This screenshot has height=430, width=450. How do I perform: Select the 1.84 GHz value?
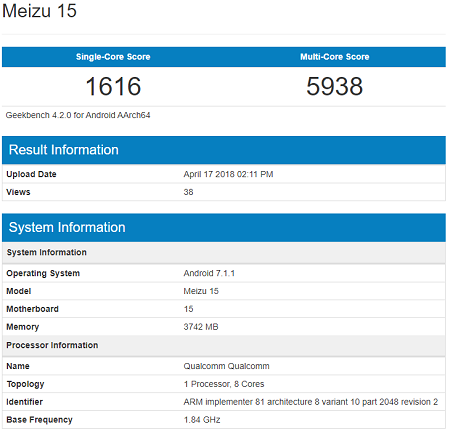202,420
